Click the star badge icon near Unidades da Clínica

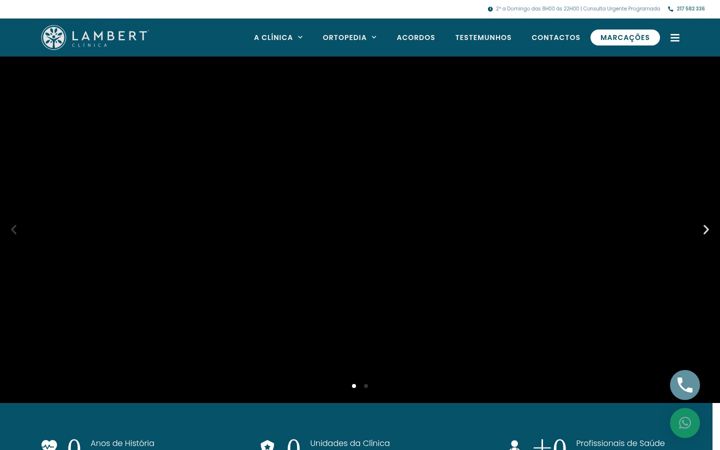[x=267, y=445]
